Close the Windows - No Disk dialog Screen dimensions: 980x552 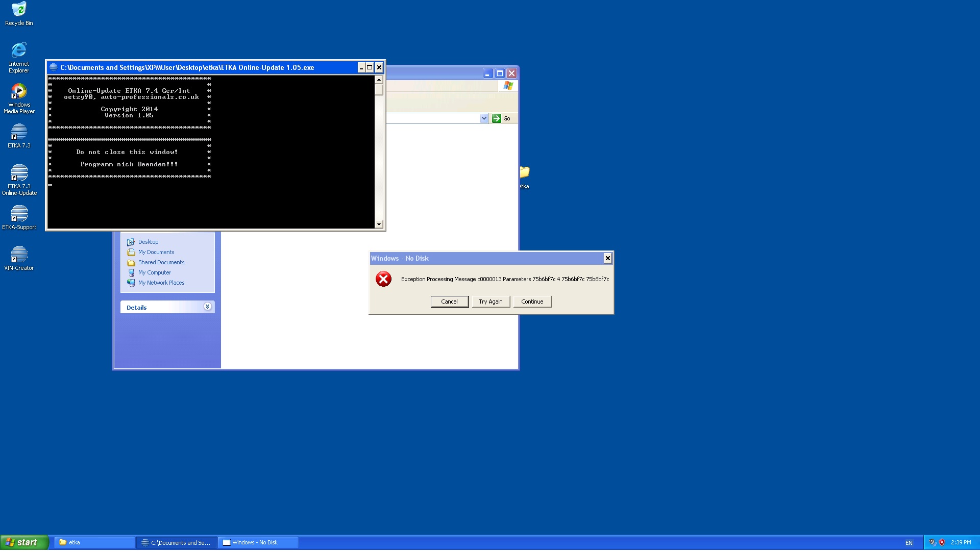(x=607, y=258)
